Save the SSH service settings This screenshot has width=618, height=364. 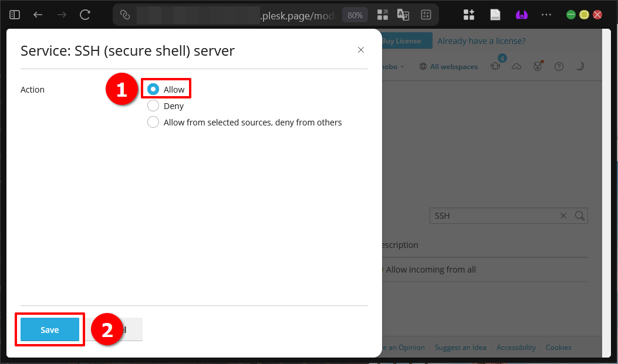click(x=49, y=329)
